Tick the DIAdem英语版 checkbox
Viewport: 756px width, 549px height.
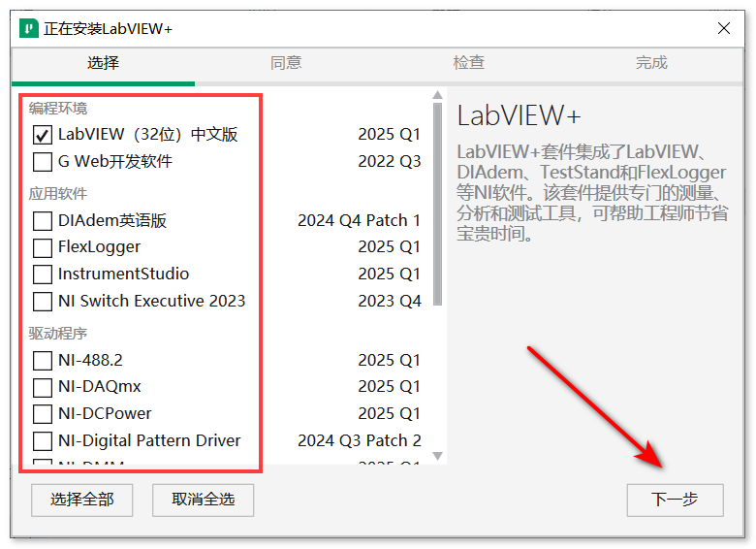coord(43,221)
